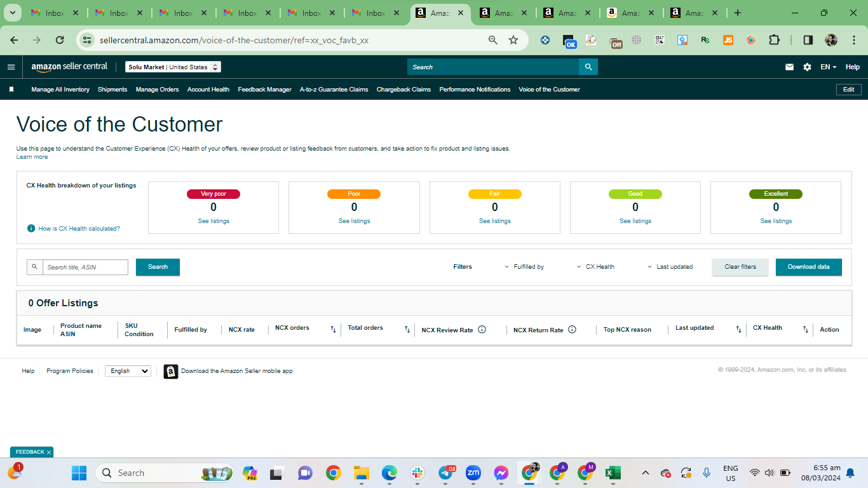Open Manage All Inventory menu item
The image size is (868, 488).
pyautogui.click(x=60, y=90)
